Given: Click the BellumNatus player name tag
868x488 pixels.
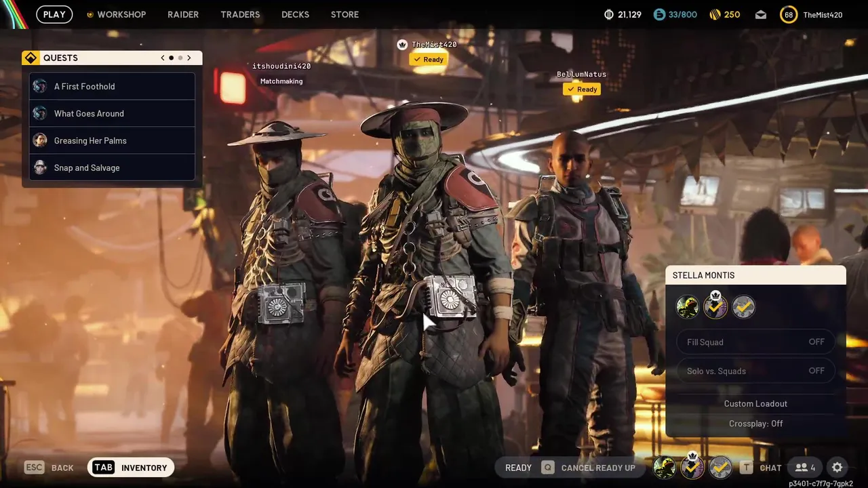Looking at the screenshot, I should point(582,75).
